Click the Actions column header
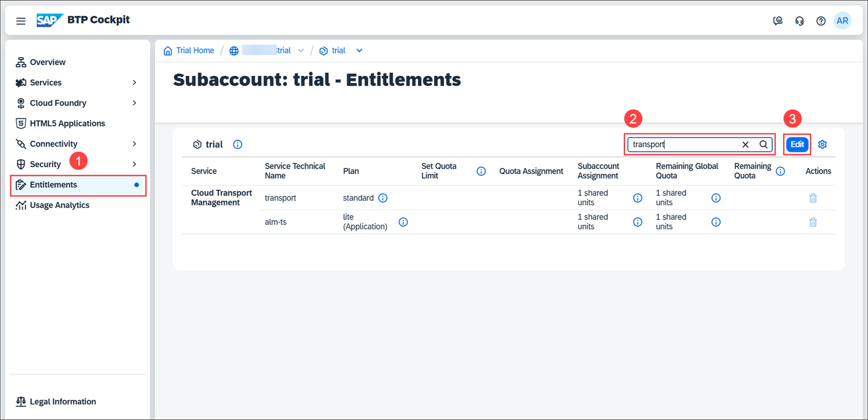The height and width of the screenshot is (420, 868). pyautogui.click(x=818, y=171)
